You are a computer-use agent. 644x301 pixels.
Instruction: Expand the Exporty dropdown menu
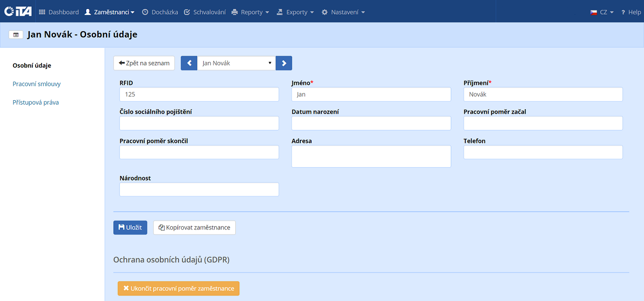[295, 12]
